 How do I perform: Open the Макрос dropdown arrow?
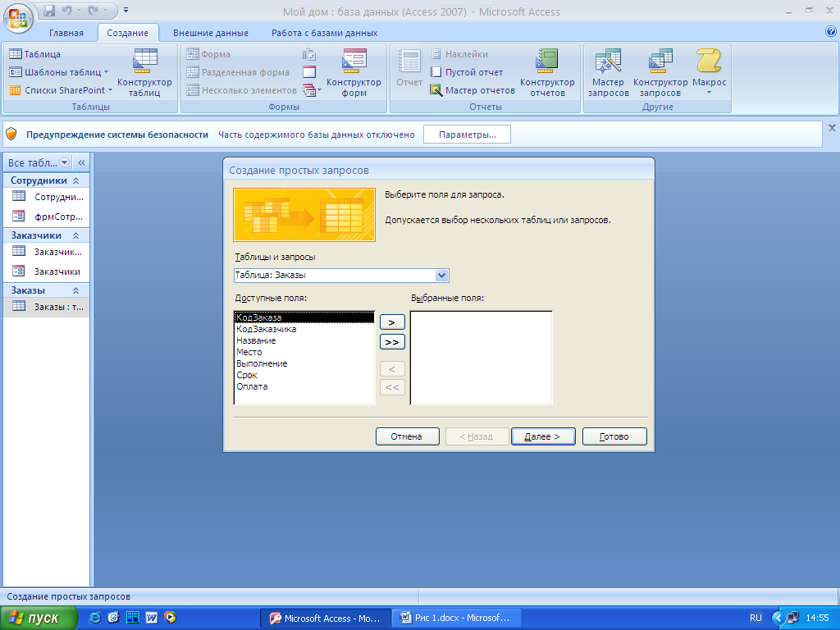click(709, 93)
